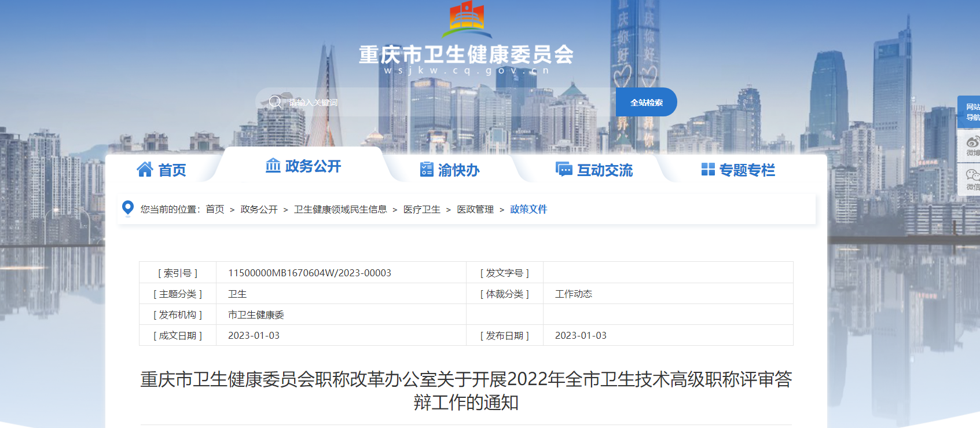Image resolution: width=980 pixels, height=428 pixels.
Task: Click the home house icon in navigation
Action: pos(145,169)
